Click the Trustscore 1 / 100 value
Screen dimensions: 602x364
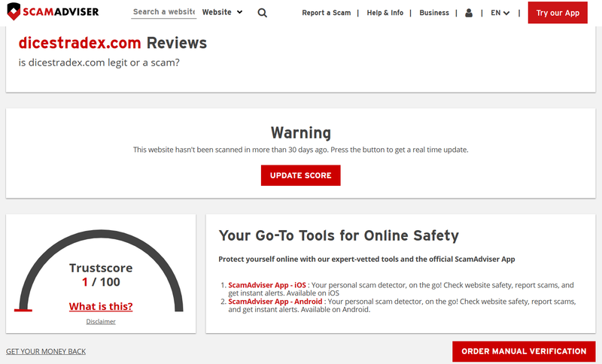[101, 282]
